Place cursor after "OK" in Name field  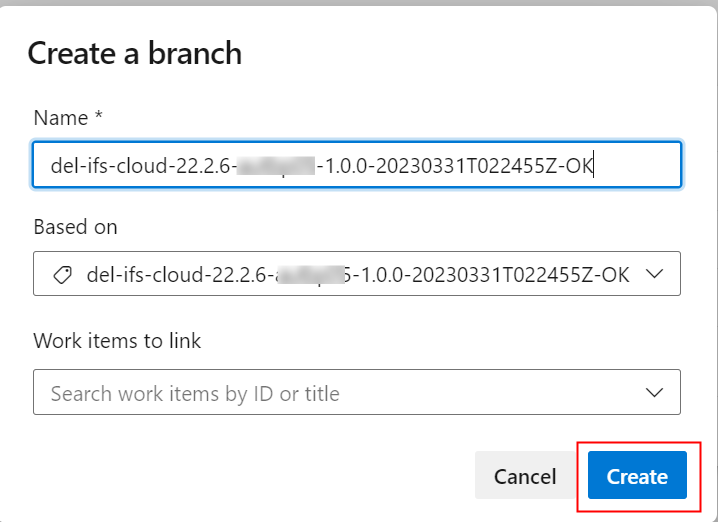[595, 165]
